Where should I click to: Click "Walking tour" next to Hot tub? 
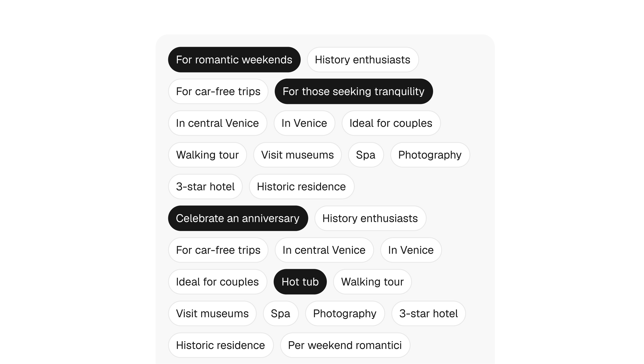pyautogui.click(x=372, y=282)
